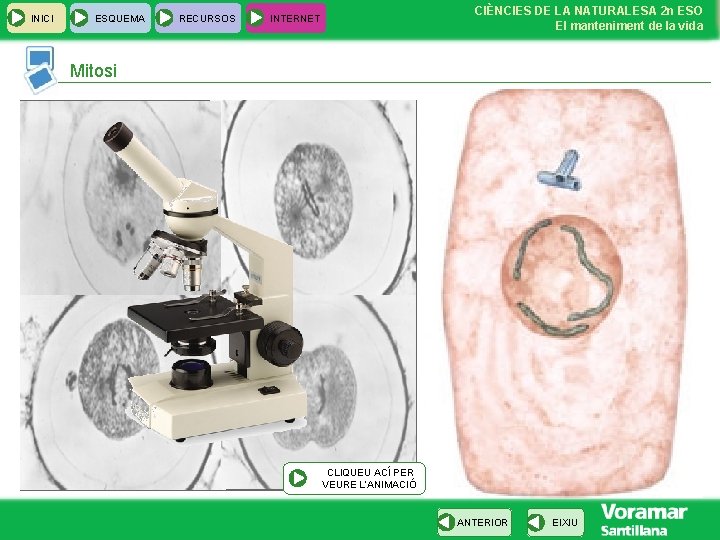Open the INICI tab label
Screen dimensions: 720x540
point(42,19)
